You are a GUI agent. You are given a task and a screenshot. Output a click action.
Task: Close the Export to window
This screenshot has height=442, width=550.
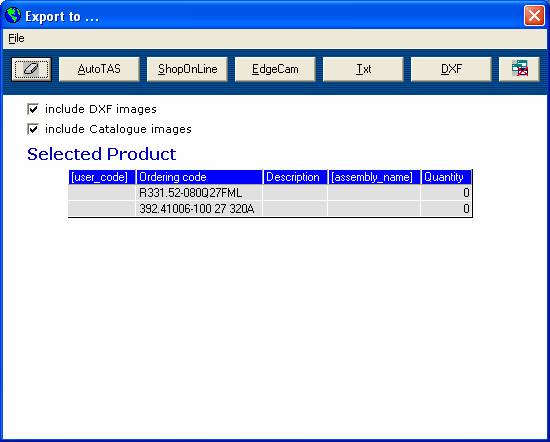pos(534,16)
